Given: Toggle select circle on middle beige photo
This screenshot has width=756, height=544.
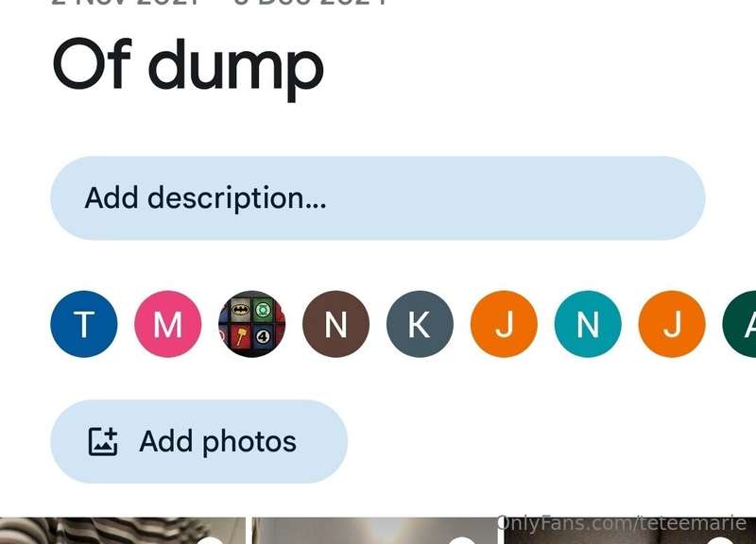Looking at the screenshot, I should coord(462,540).
